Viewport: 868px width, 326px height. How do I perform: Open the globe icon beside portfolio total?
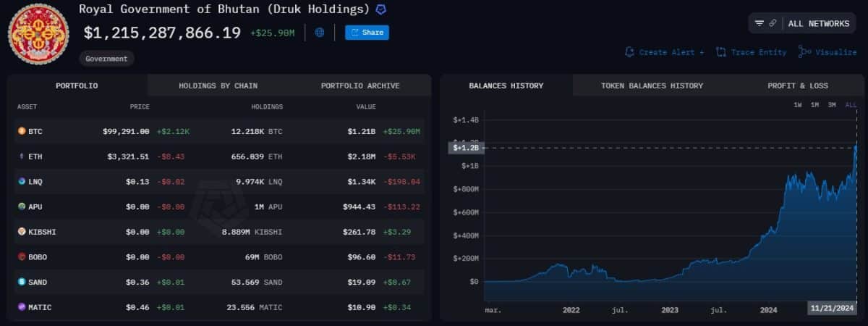[320, 33]
